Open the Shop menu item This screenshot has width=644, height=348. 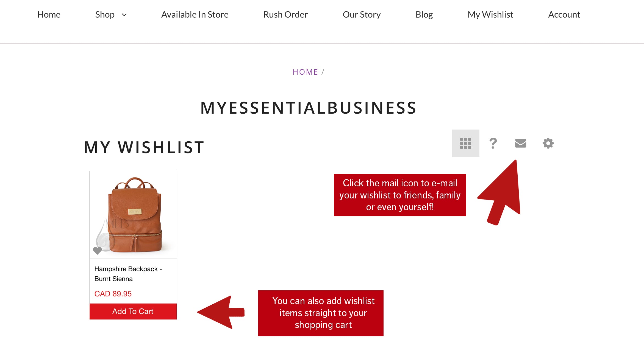click(x=105, y=15)
